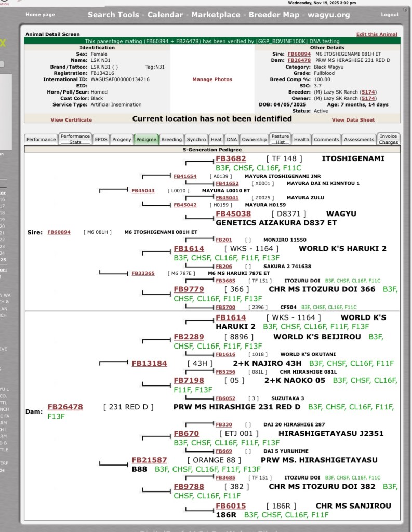This screenshot has width=412, height=532.
Task: Open the View Data Sheet link
Action: 353,119
